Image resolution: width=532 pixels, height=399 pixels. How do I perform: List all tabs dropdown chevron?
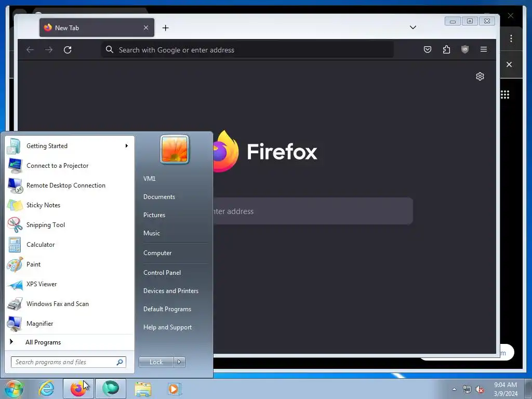pyautogui.click(x=413, y=28)
